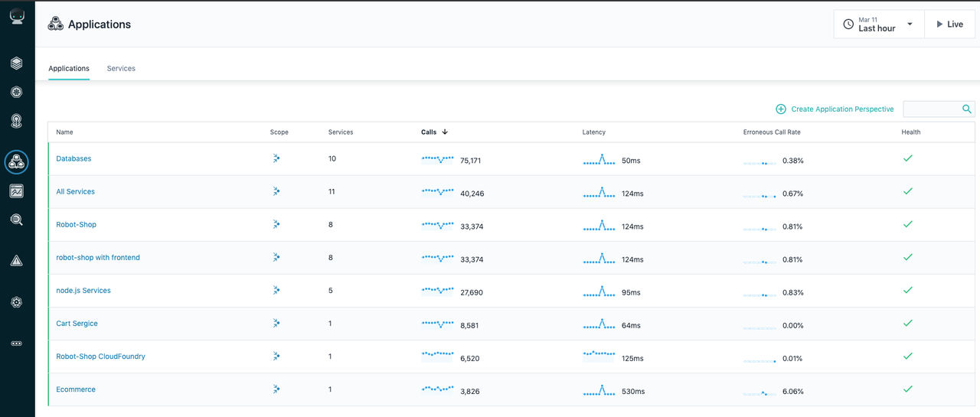Click the search magnifier icon in filter box
980x417 pixels.
pos(967,109)
